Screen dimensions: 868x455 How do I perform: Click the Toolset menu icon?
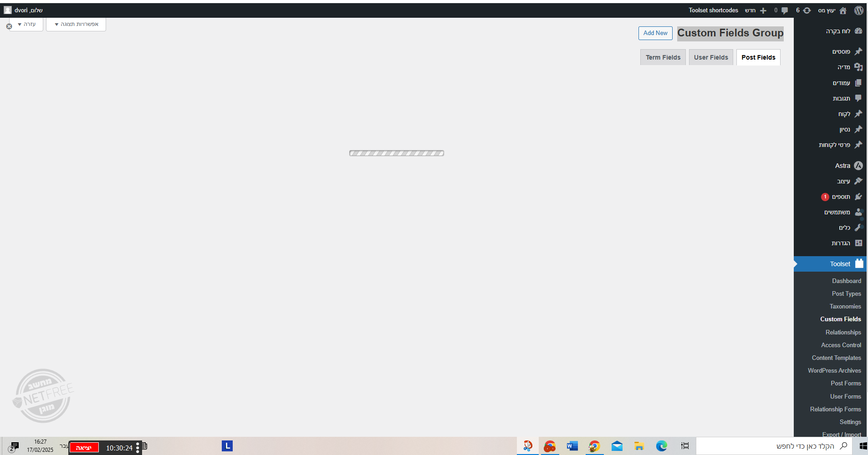(859, 263)
